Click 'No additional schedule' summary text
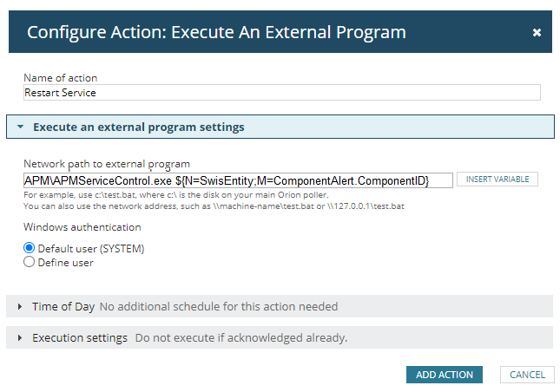This screenshot has height=392, width=560. tap(218, 307)
